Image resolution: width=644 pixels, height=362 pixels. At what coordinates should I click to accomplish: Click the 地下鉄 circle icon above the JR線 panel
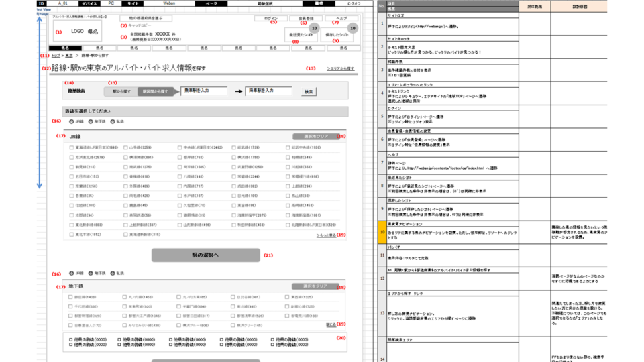[91, 121]
